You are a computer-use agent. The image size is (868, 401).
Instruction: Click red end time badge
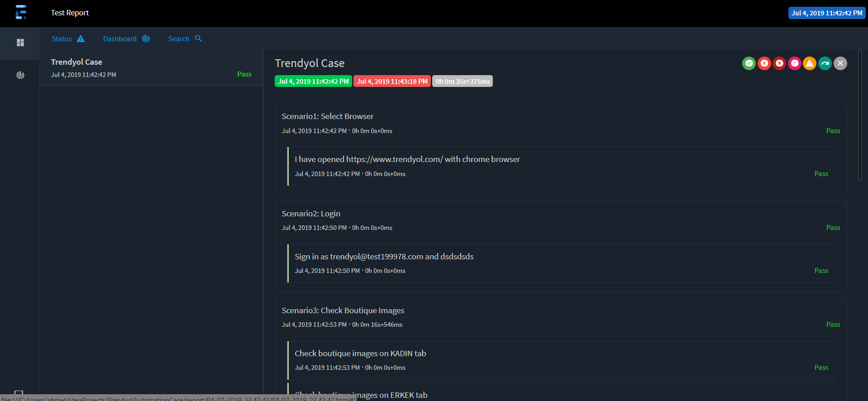pyautogui.click(x=392, y=81)
